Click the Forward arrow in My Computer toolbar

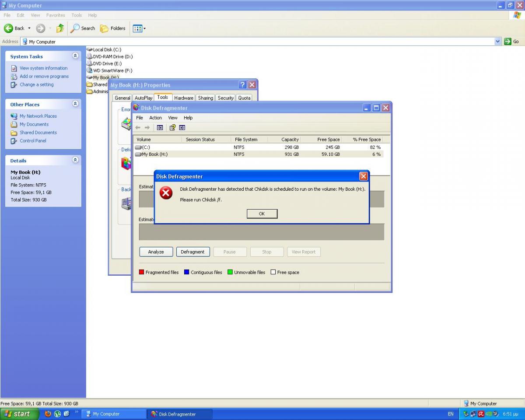[40, 28]
